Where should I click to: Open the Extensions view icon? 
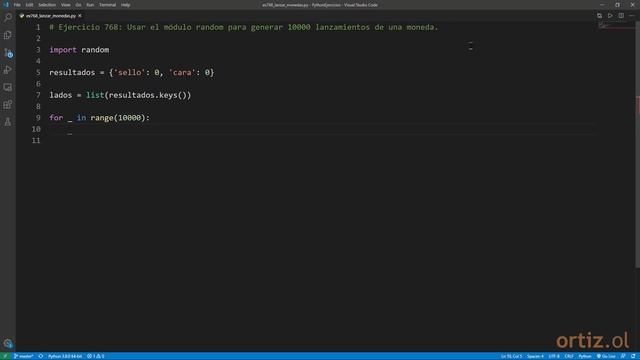click(8, 104)
